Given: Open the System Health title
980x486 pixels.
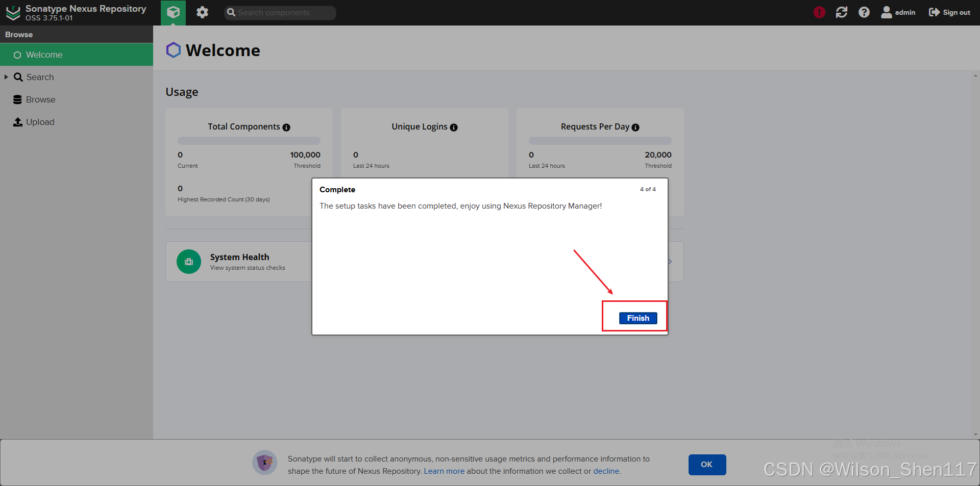Looking at the screenshot, I should 239,257.
